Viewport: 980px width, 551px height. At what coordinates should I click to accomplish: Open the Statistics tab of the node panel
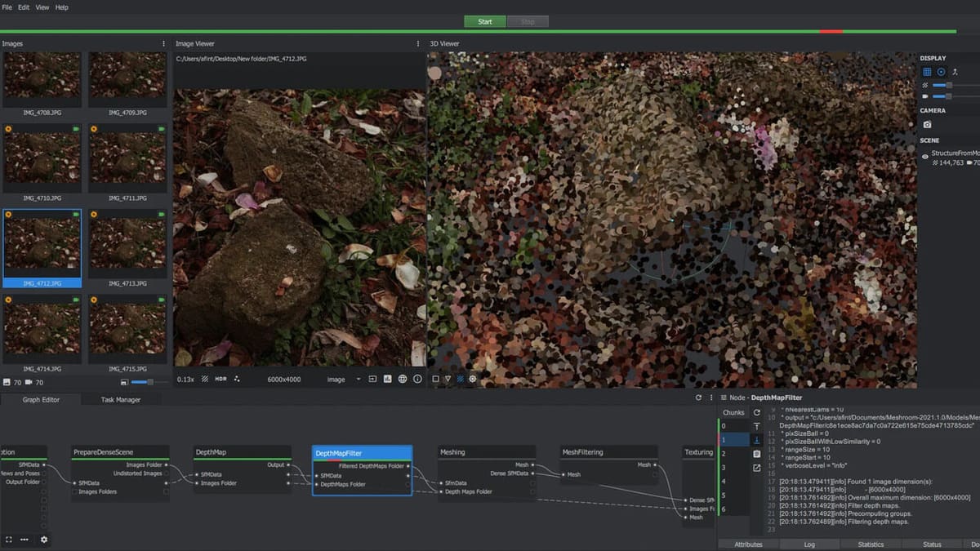871,544
